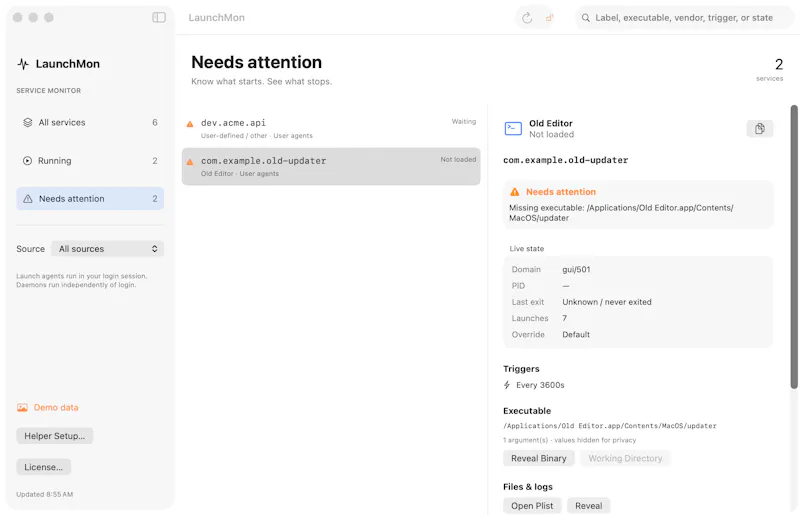Screen dimensions: 800x515
Task: Click the /Applications/Old Editor.app executable path
Action: click(610, 426)
